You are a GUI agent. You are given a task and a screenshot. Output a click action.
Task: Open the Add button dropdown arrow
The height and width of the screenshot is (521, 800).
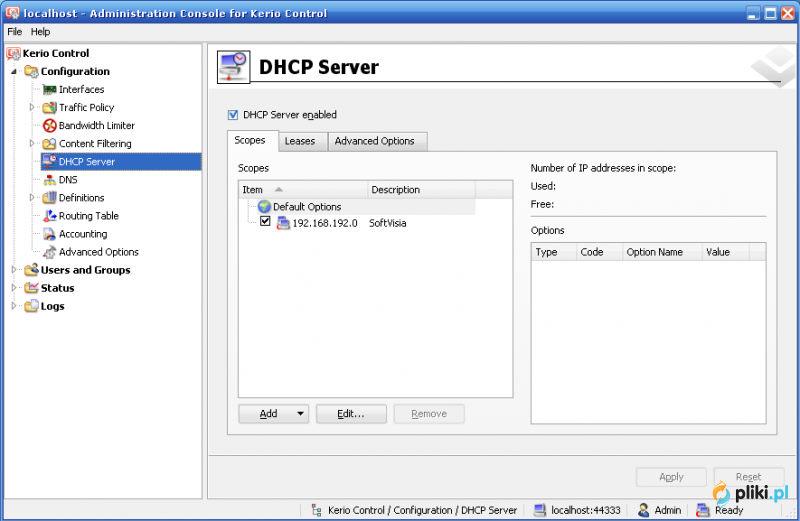pyautogui.click(x=301, y=414)
